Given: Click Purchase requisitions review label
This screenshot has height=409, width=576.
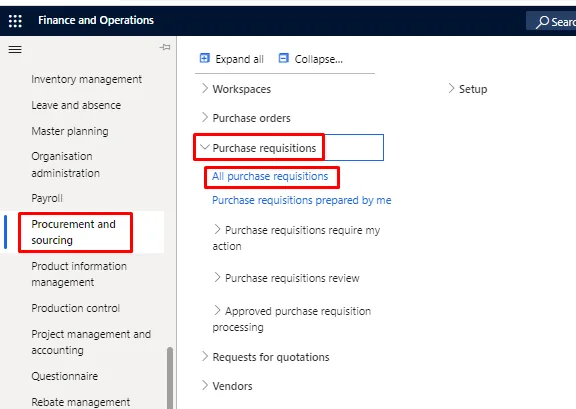Looking at the screenshot, I should (x=292, y=278).
